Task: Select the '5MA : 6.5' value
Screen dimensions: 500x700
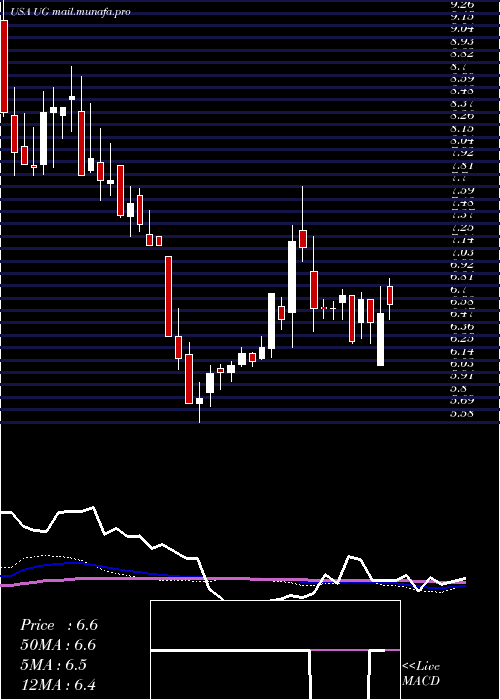Action: (x=55, y=665)
